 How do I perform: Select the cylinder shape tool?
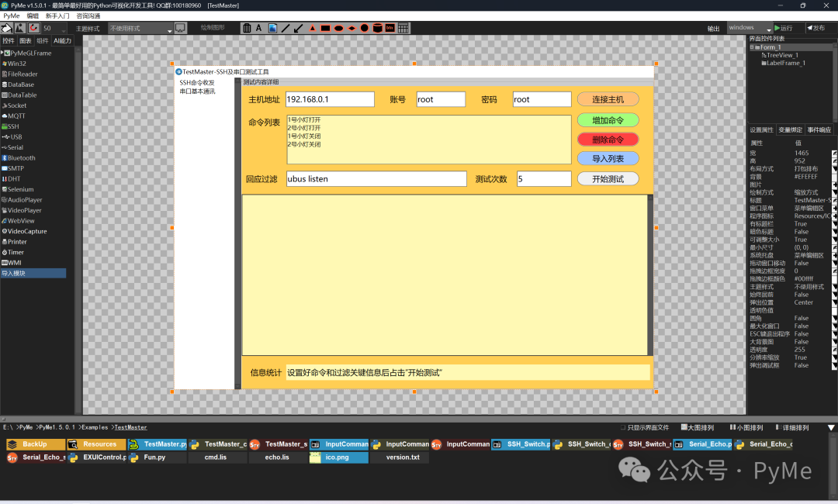click(x=377, y=28)
